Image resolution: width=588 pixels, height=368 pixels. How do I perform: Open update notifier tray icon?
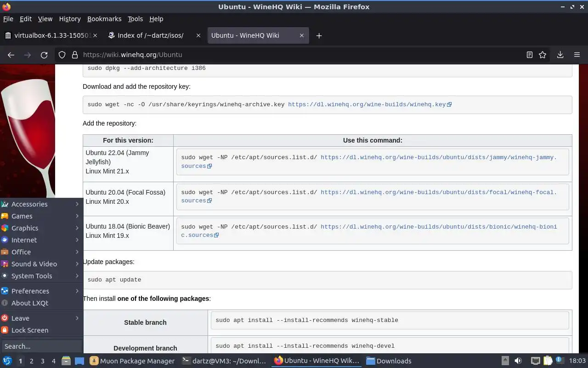(560, 361)
